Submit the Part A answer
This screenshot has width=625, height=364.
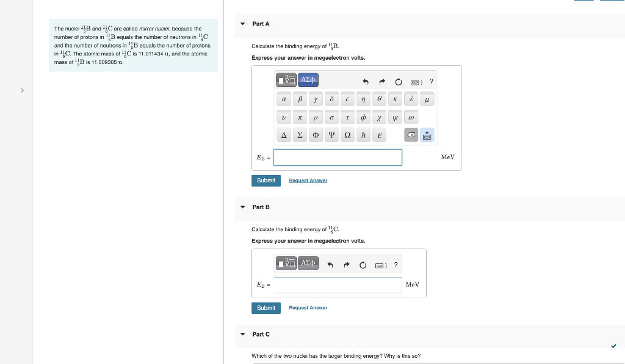coord(266,181)
